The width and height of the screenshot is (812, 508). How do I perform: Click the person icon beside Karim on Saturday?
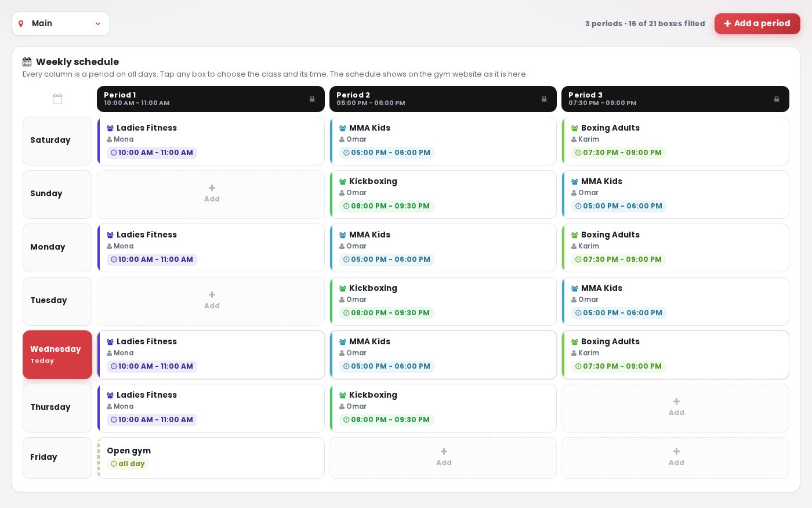coord(574,139)
